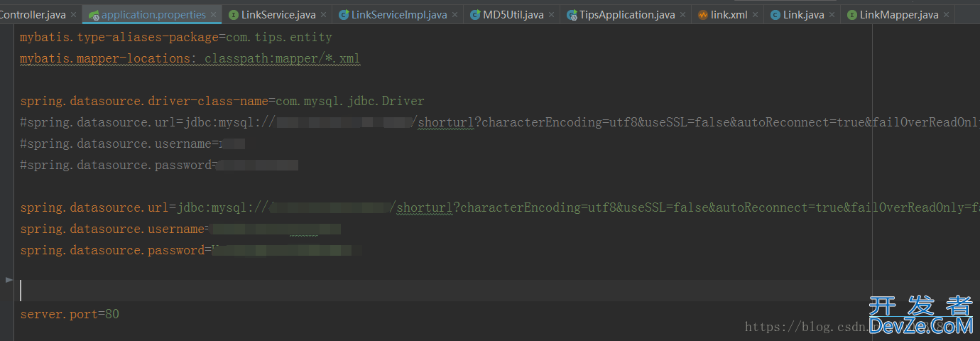Image resolution: width=980 pixels, height=341 pixels.
Task: Click the commented #spring.datasource.username line
Action: pyautogui.click(x=133, y=144)
